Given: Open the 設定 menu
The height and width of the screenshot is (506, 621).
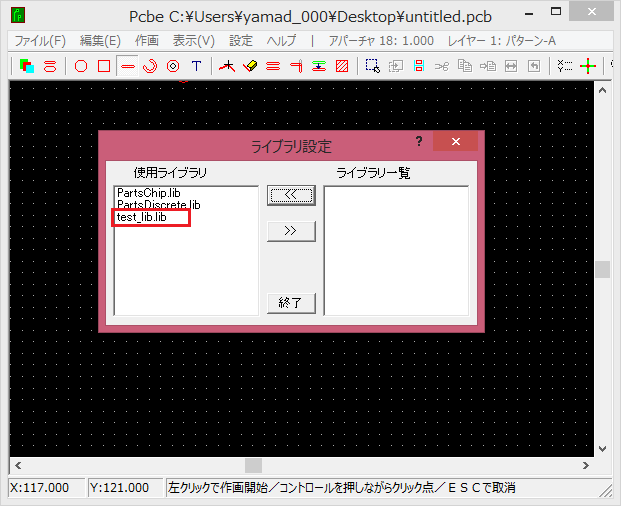Looking at the screenshot, I should 241,41.
